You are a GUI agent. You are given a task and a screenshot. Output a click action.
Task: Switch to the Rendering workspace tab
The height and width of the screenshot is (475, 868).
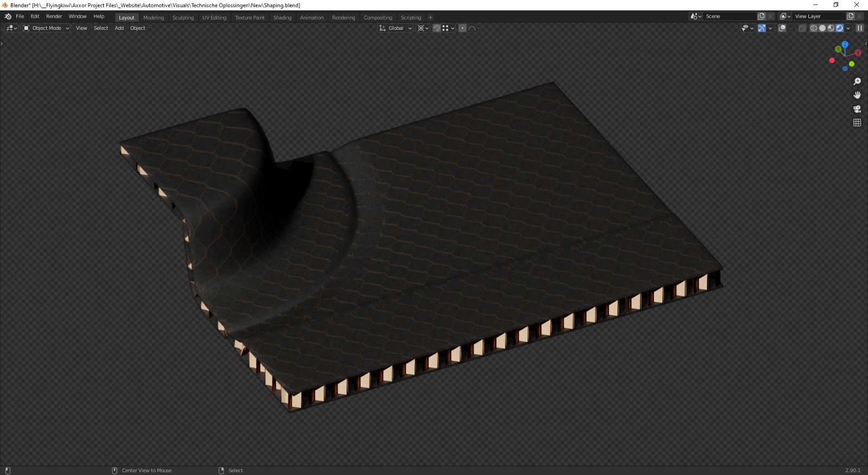coord(343,17)
